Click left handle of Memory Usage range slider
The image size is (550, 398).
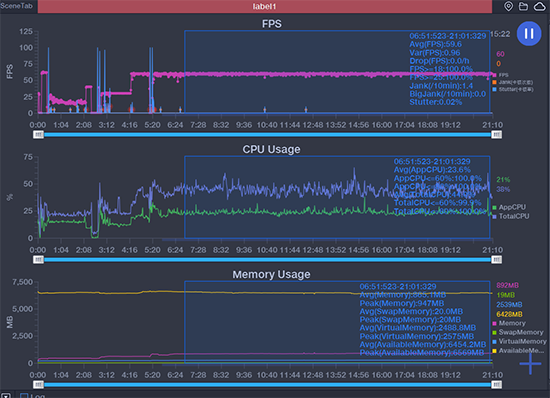[39, 385]
